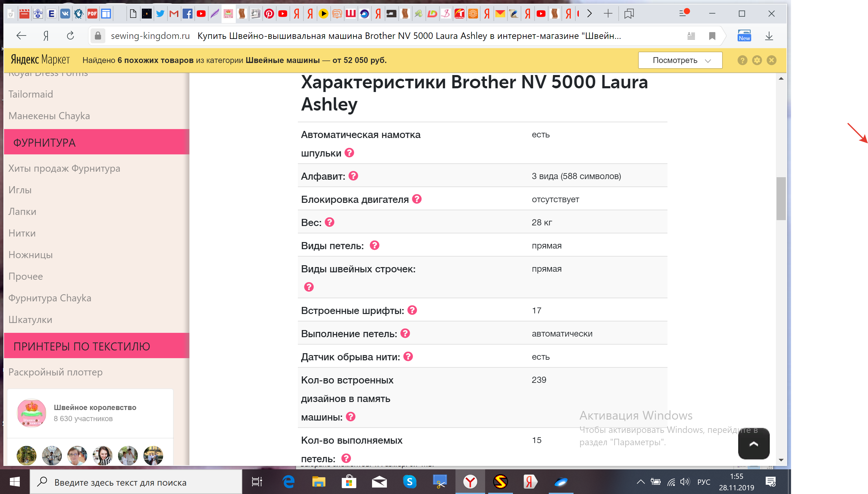Open File Explorer from the taskbar
The image size is (868, 494).
tap(318, 481)
